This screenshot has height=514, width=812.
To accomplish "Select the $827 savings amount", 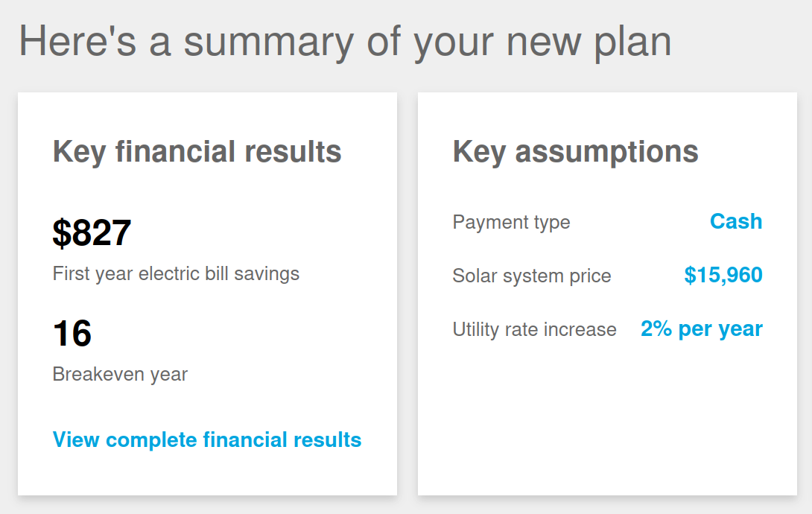I will (92, 233).
